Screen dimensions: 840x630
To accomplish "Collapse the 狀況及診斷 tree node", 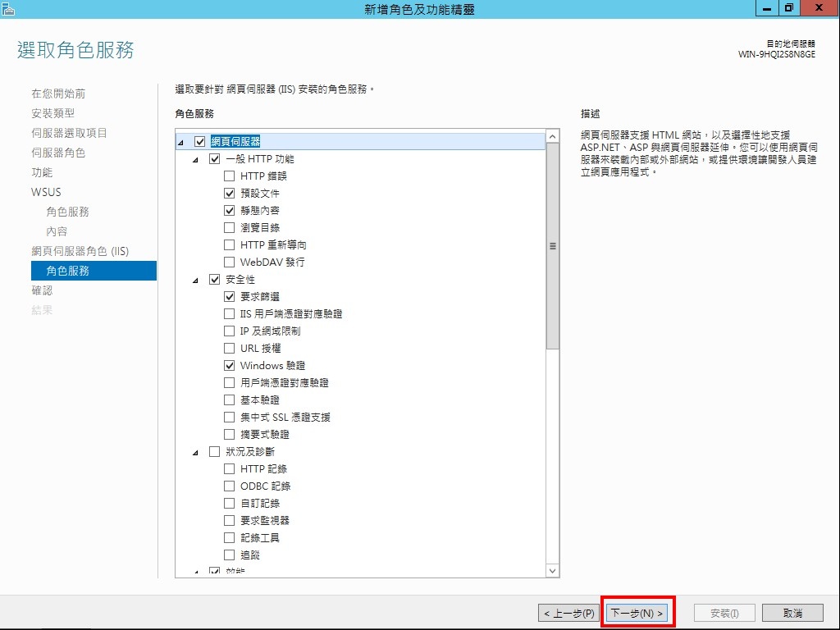I will (x=195, y=453).
